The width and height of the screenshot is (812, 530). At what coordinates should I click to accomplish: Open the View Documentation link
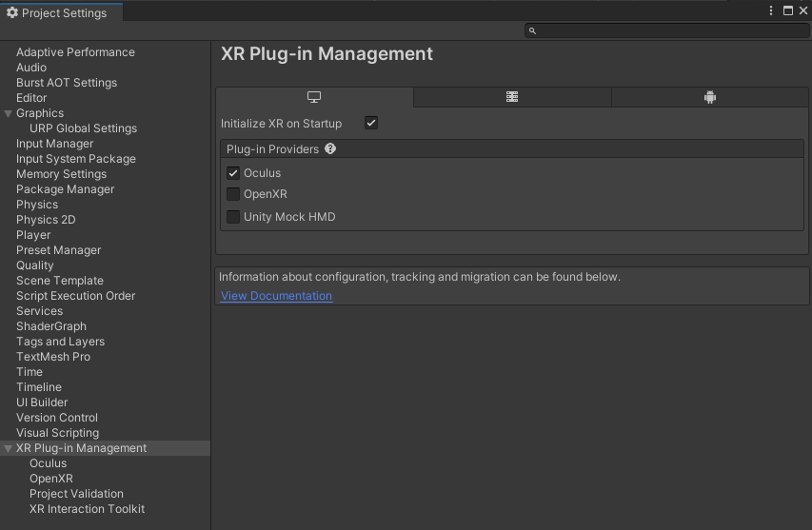point(276,296)
